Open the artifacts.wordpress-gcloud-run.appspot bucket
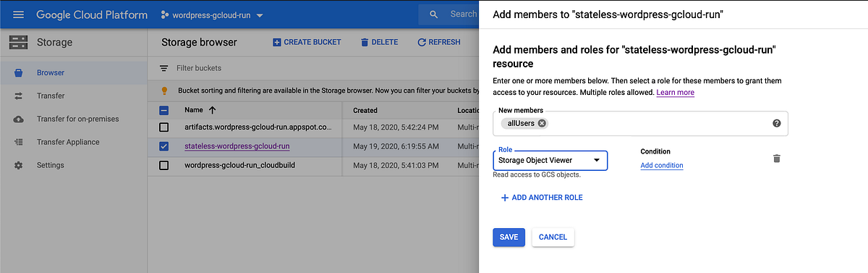 [x=258, y=127]
